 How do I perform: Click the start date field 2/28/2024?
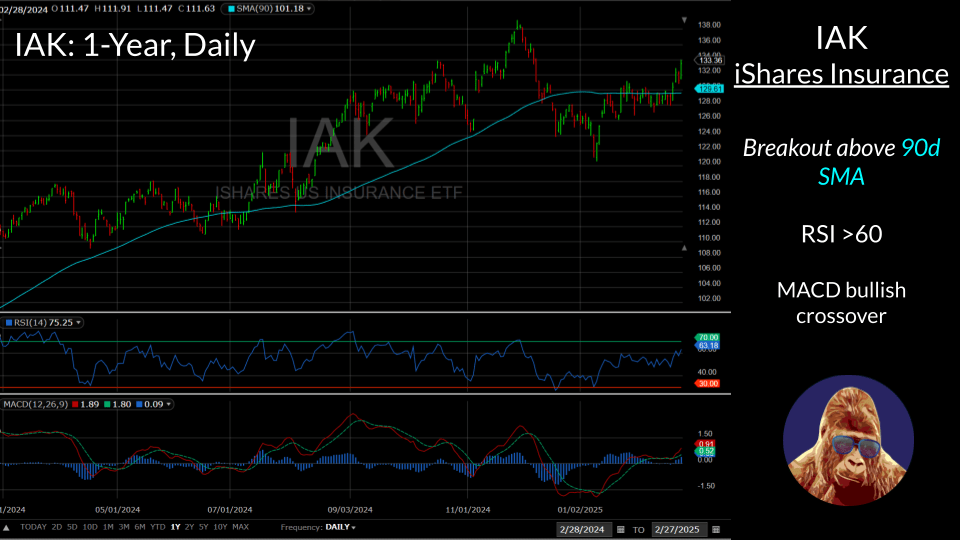(582, 530)
